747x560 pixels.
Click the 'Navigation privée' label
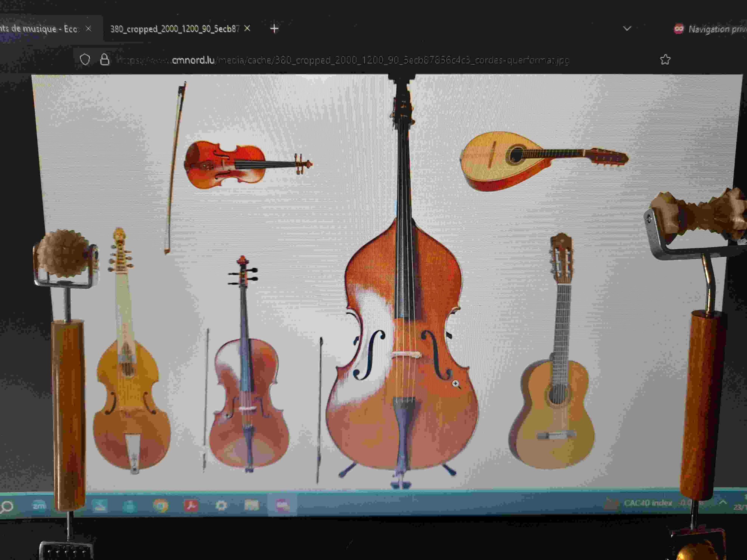pos(717,29)
